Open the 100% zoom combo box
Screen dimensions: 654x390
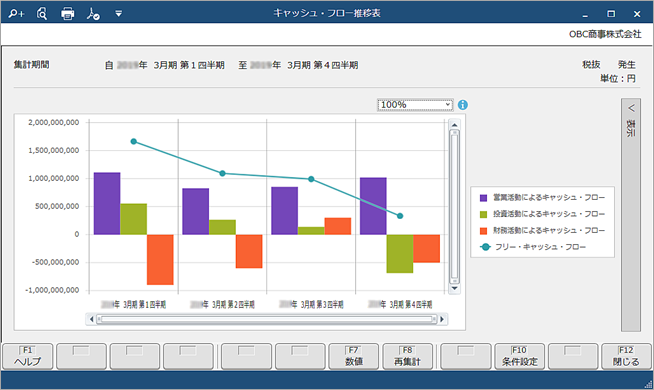click(x=415, y=105)
